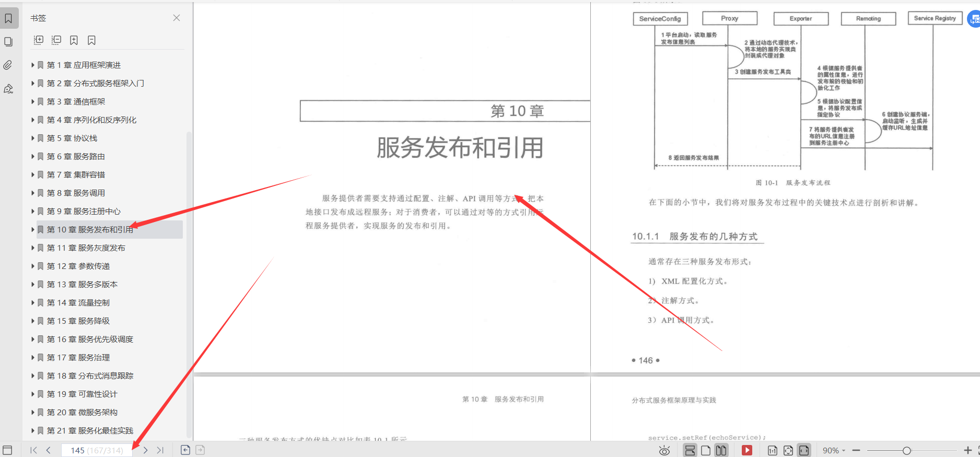The width and height of the screenshot is (980, 457).
Task: Toggle continuous scrolling layout
Action: tap(690, 450)
